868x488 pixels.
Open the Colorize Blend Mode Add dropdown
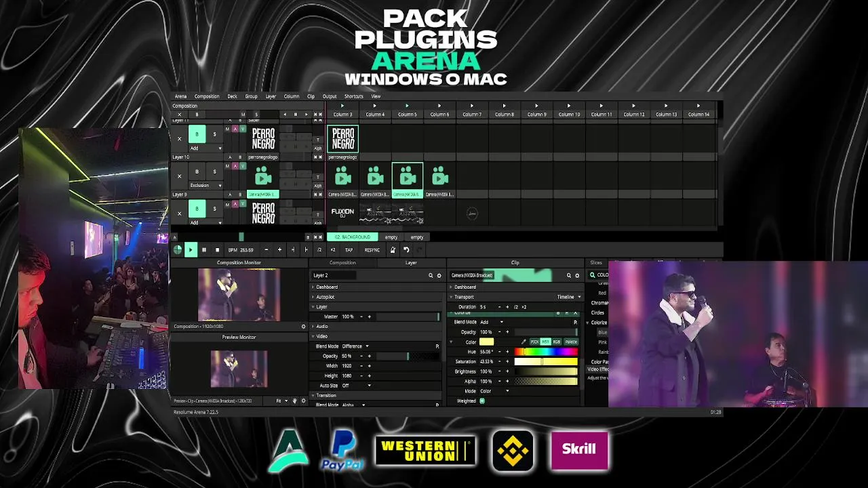click(x=492, y=323)
